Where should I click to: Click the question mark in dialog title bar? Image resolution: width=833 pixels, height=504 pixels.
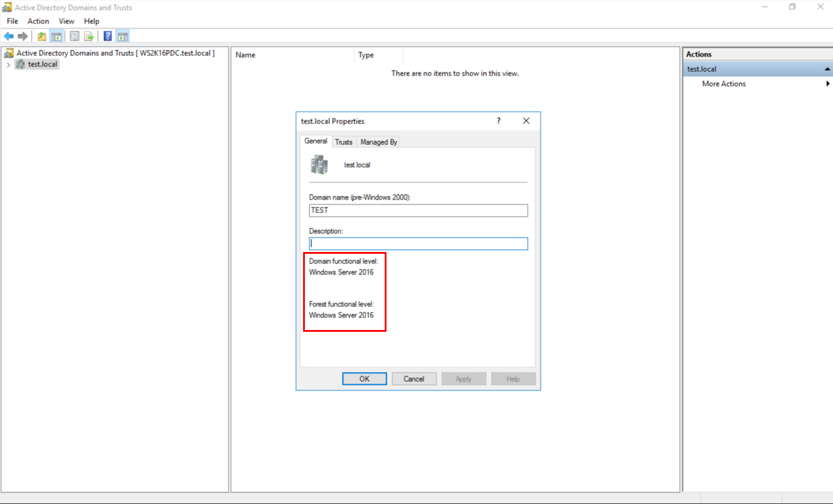point(498,121)
